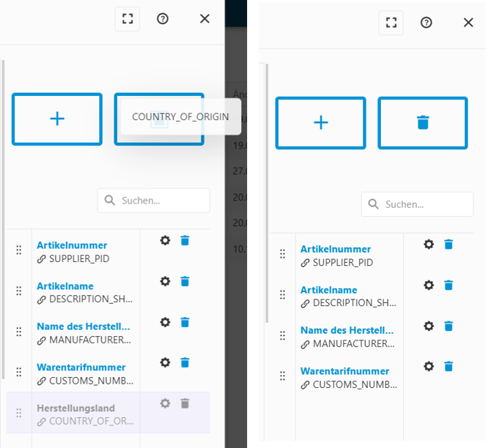
Task: Click the fullscreen icon in the left panel
Action: click(127, 19)
